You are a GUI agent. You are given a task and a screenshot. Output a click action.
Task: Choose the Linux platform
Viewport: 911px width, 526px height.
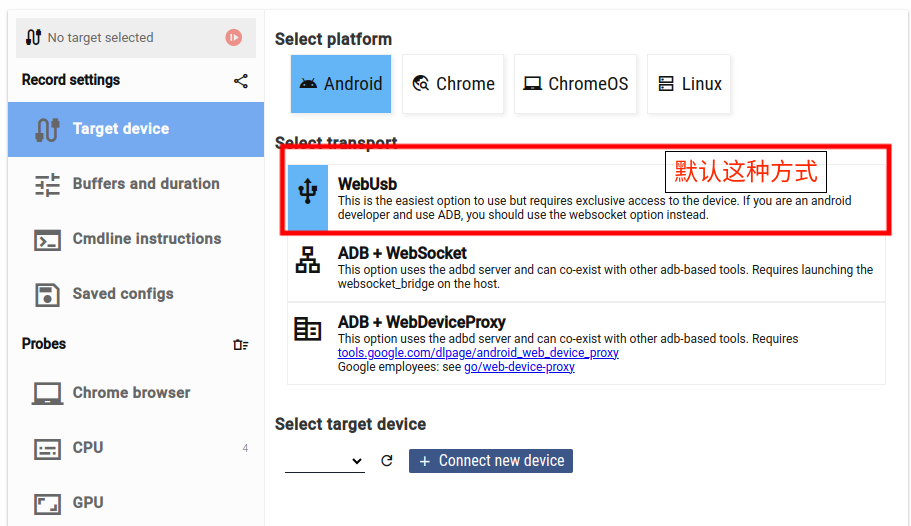[x=689, y=84]
